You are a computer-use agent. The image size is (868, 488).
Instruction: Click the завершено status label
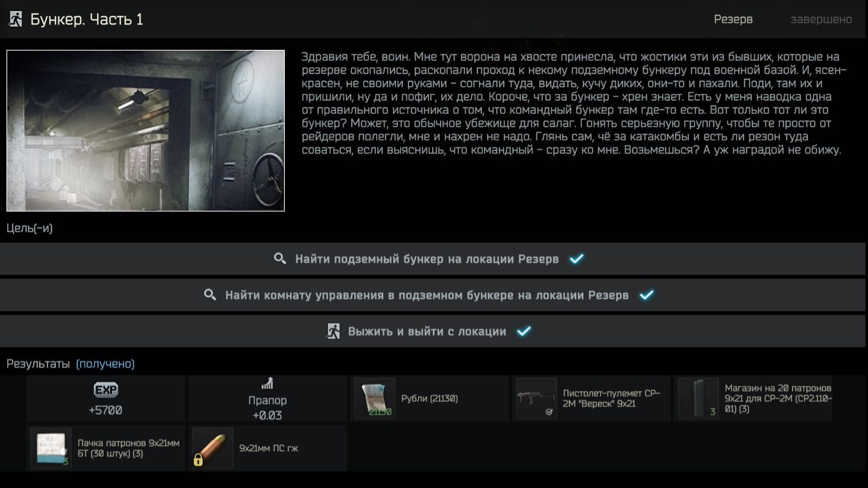click(x=821, y=19)
